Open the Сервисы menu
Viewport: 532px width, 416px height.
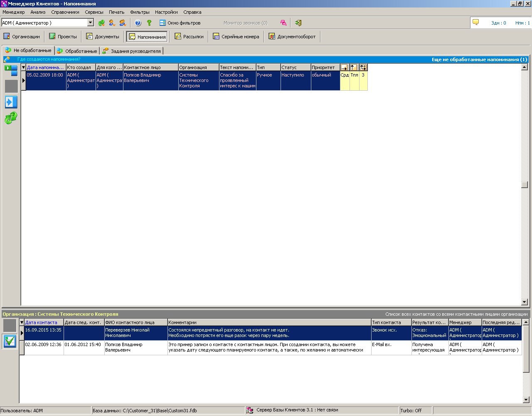coord(94,12)
